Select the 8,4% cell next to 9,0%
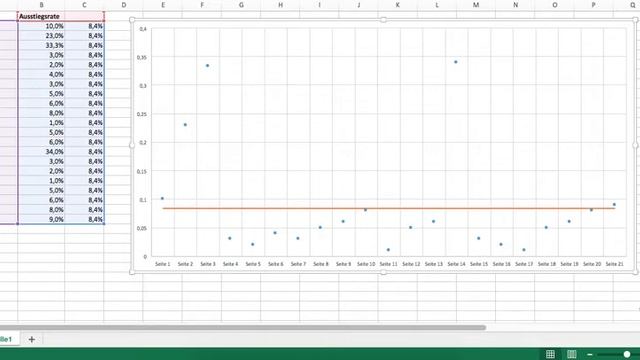The width and height of the screenshot is (640, 360). 84,220
